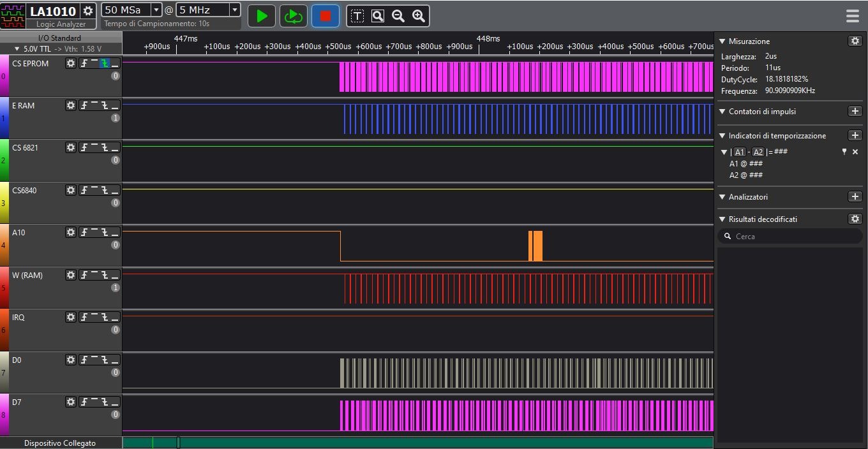This screenshot has height=449, width=868.
Task: Collapse the A1 - A2 marker details
Action: coord(724,152)
